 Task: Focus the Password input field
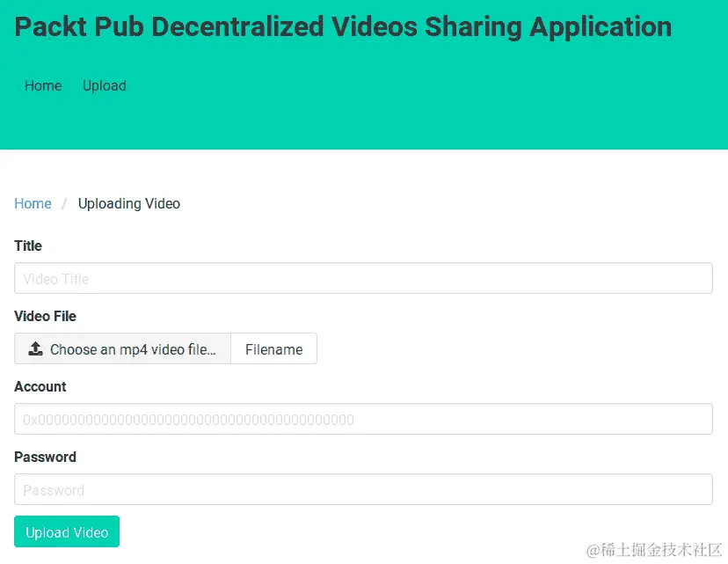coord(363,489)
